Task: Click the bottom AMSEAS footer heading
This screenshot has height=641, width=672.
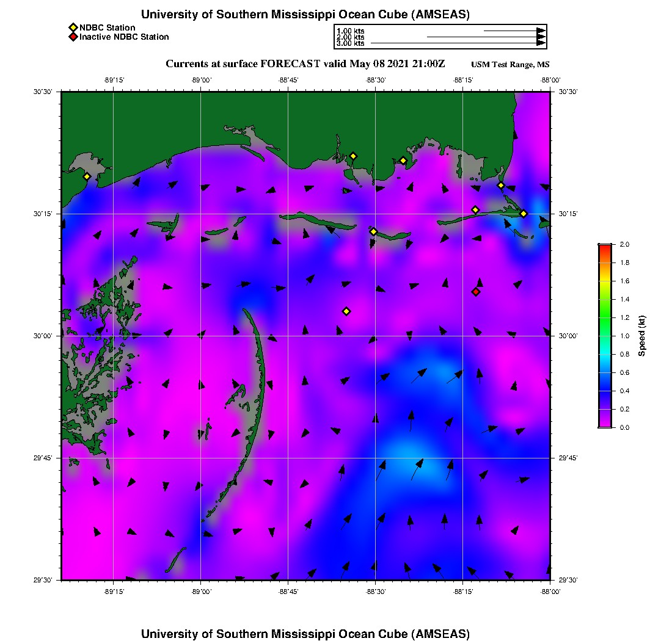Action: [305, 634]
